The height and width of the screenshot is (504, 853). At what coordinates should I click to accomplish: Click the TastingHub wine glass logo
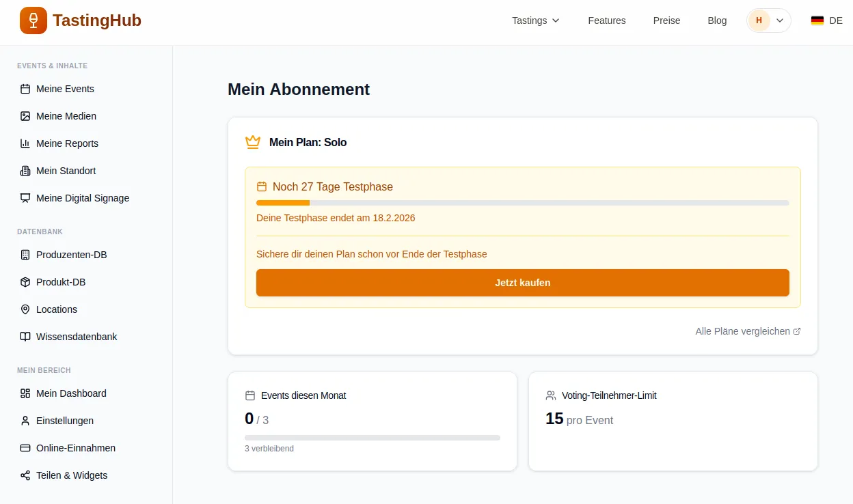[33, 20]
